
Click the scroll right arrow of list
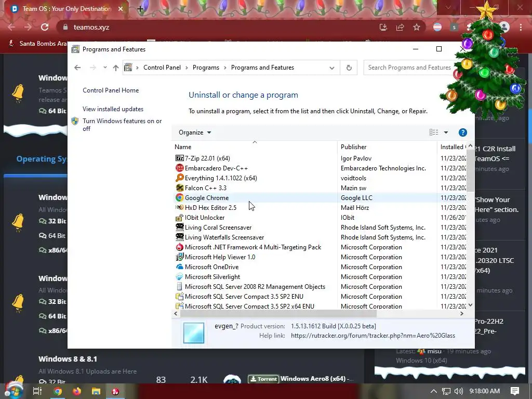(x=461, y=314)
